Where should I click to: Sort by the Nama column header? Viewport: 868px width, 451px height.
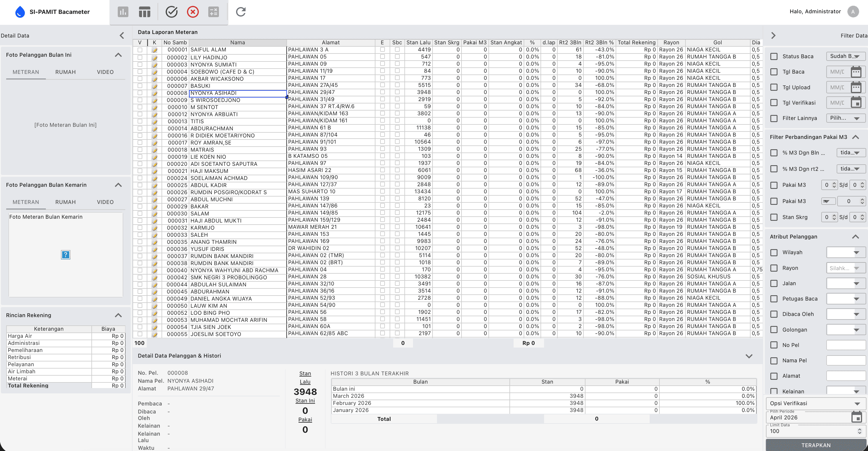point(238,42)
